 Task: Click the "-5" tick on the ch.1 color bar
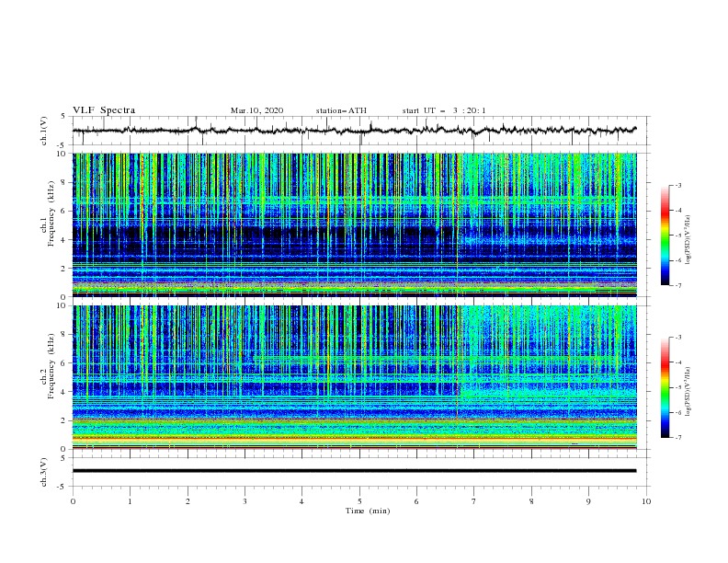[677, 236]
